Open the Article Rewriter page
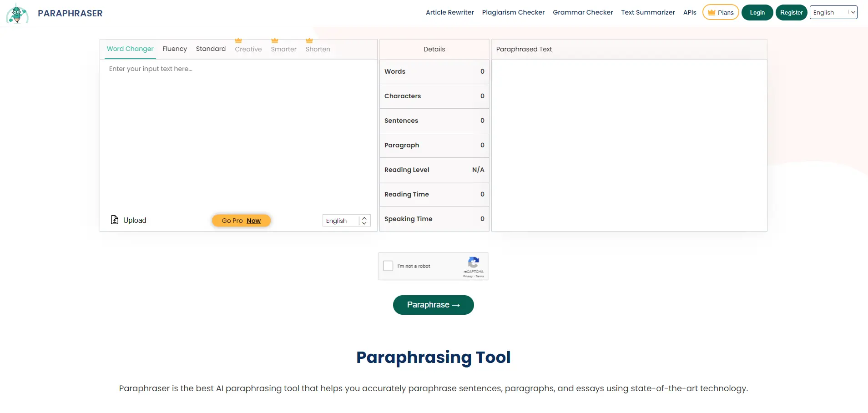This screenshot has width=868, height=413. click(450, 12)
